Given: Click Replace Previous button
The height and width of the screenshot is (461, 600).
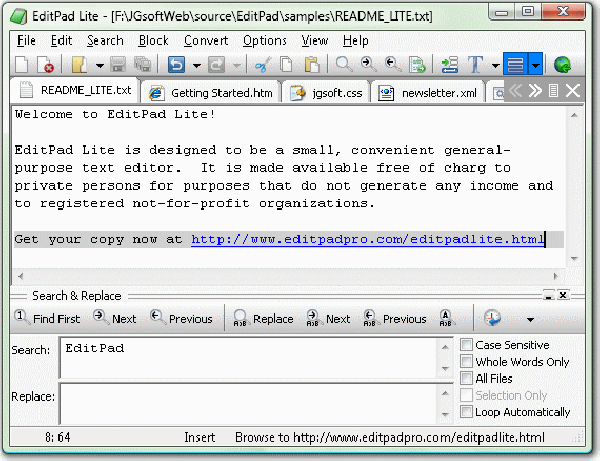Looking at the screenshot, I should pos(395,318).
